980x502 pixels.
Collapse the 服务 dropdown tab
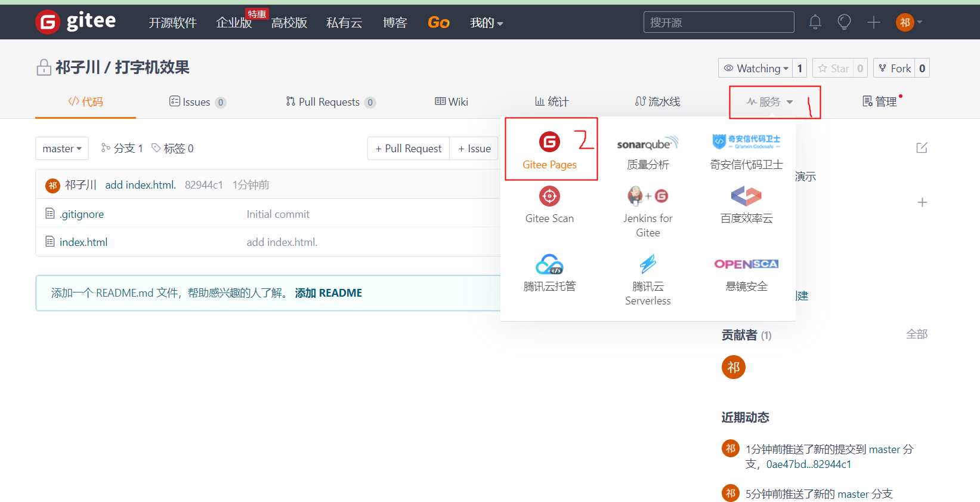tap(769, 102)
